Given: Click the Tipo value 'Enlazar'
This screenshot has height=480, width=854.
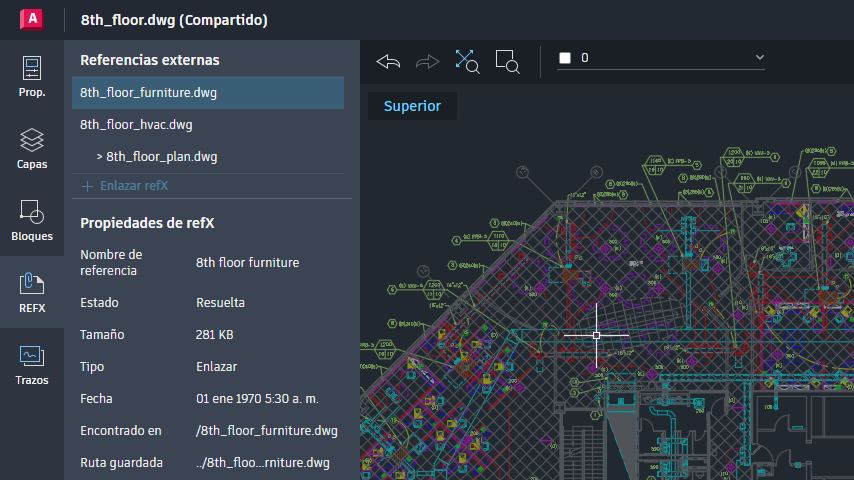Looking at the screenshot, I should [x=216, y=367].
